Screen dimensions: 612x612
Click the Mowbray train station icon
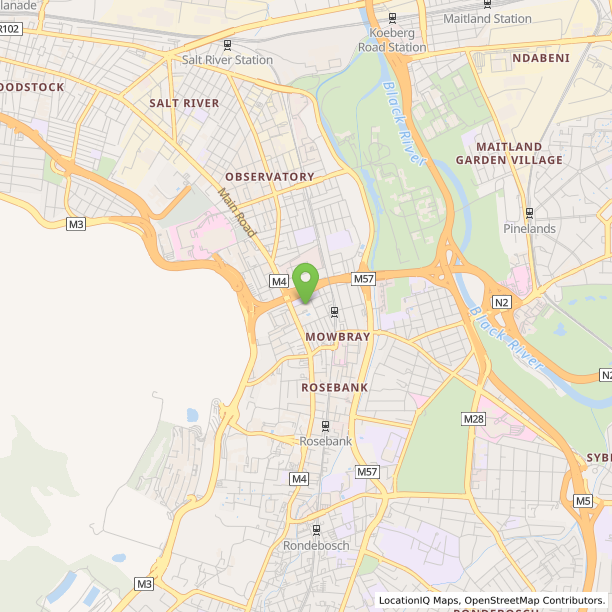[x=334, y=312]
